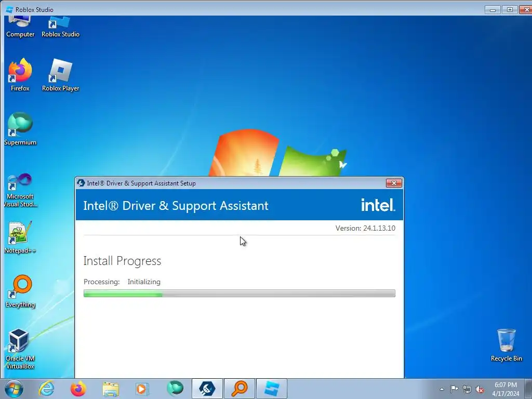Screen dimensions: 532x399
Task: Click the green install progress bar
Action: tap(239, 293)
